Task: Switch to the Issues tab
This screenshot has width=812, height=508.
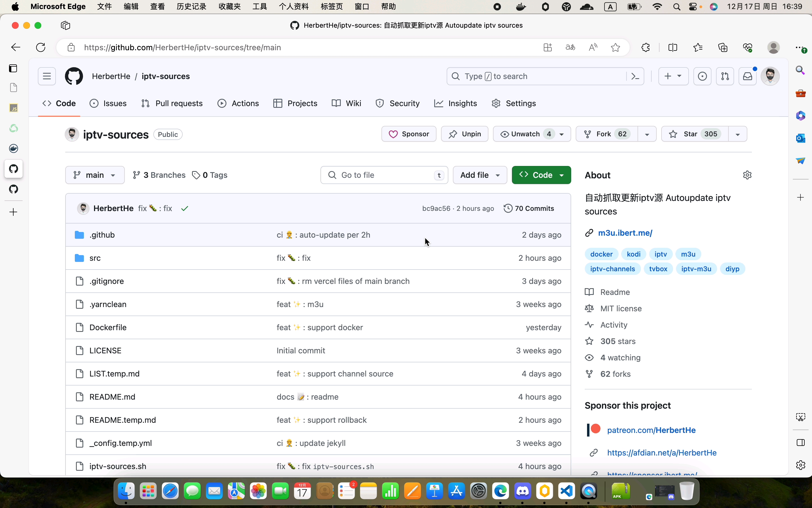Action: [x=108, y=104]
